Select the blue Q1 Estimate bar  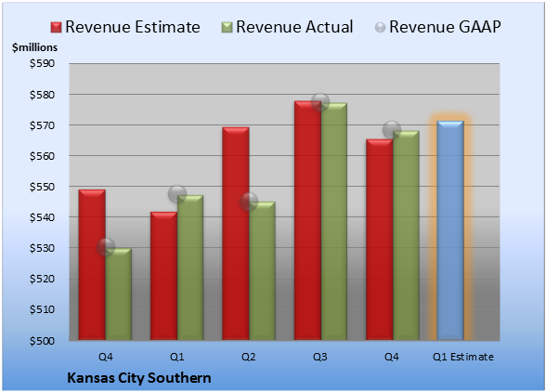[x=450, y=230]
